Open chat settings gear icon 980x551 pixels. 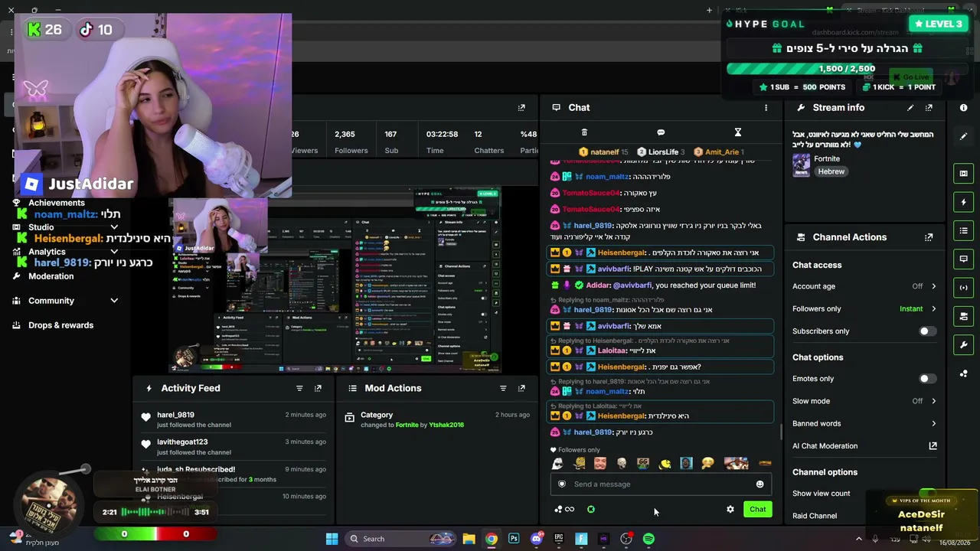point(730,510)
